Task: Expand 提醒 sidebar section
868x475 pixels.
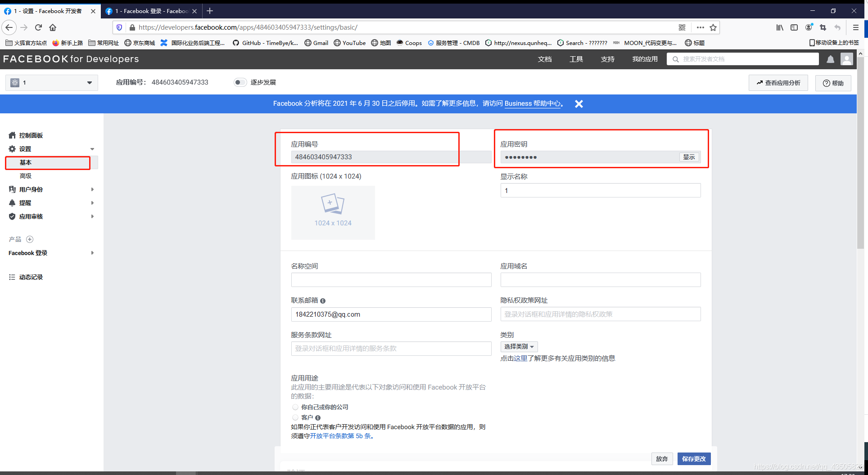Action: (92, 203)
